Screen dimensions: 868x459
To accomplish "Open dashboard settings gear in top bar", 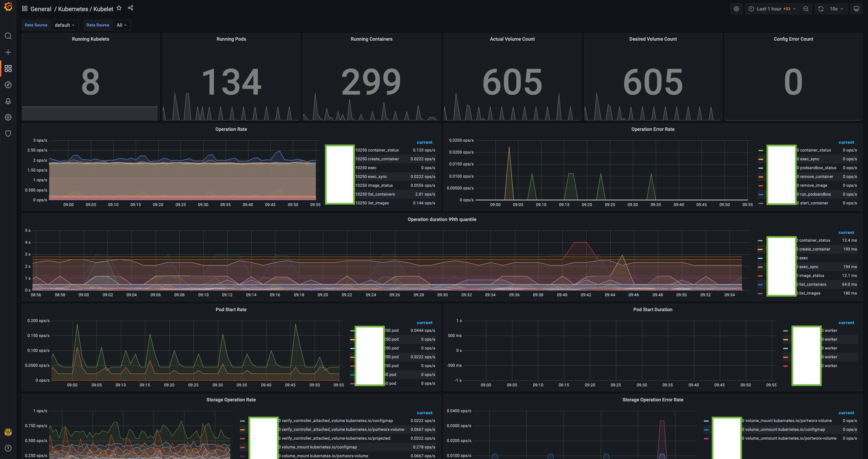I will (736, 9).
